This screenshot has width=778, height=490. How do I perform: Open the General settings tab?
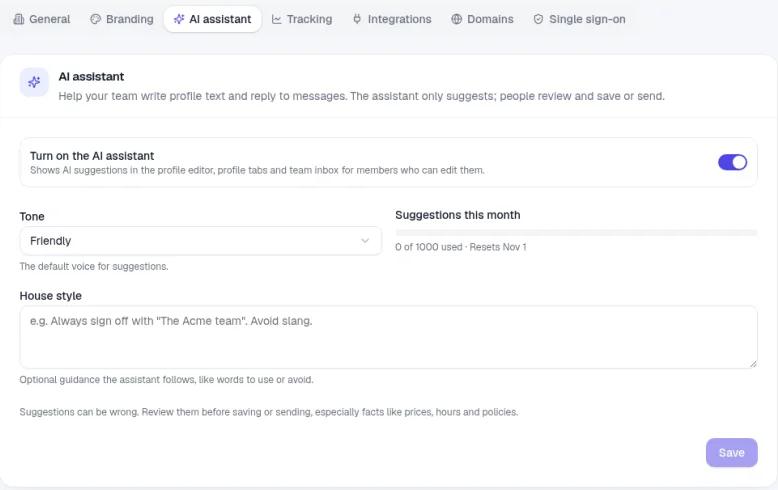tap(42, 19)
